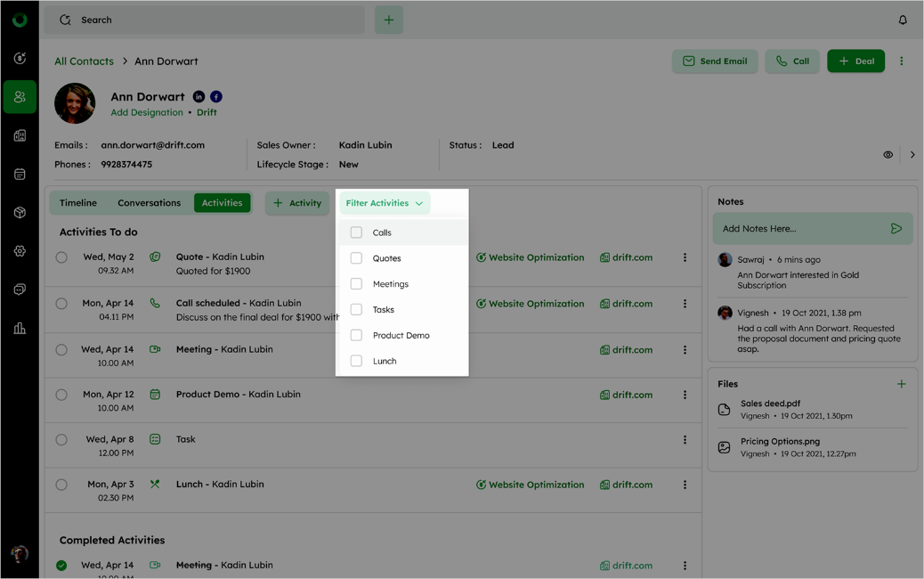924x579 pixels.
Task: Uncheck the completed Meeting activity
Action: [x=61, y=566]
